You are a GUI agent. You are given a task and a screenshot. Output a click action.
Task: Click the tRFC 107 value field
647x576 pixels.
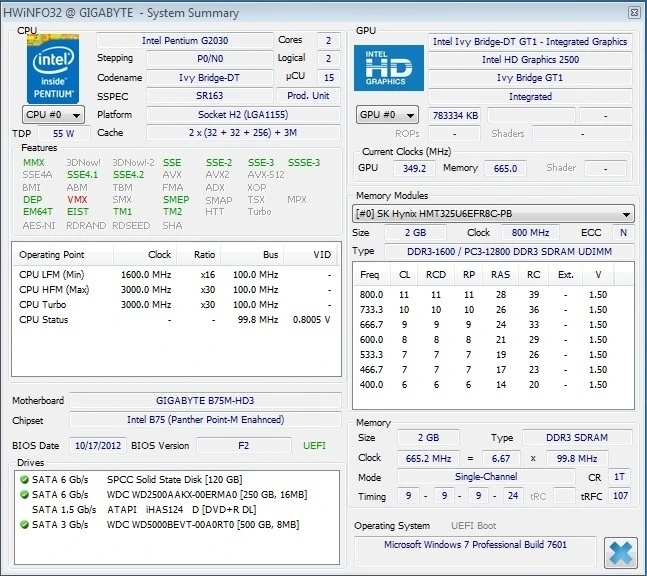click(x=620, y=496)
